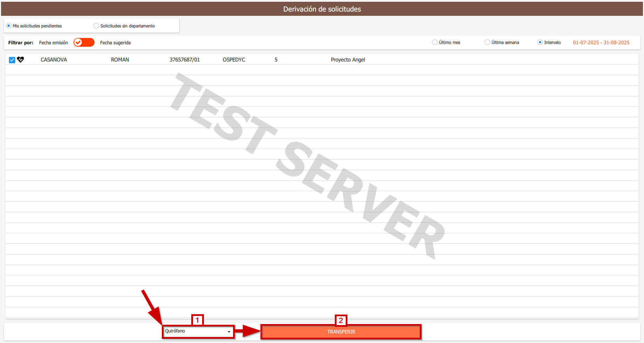The height and width of the screenshot is (343, 644).
Task: Choose the Último mes filter
Action: pos(435,43)
